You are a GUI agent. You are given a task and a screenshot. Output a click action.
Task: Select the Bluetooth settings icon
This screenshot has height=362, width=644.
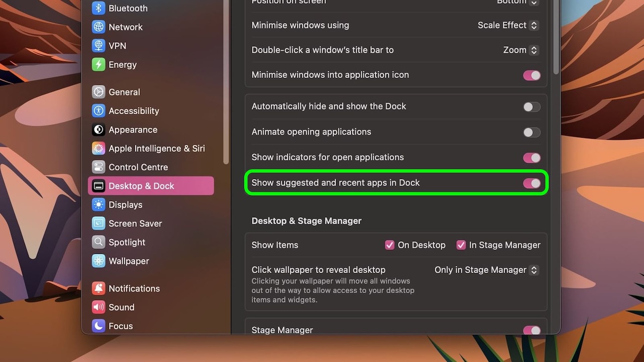click(98, 8)
